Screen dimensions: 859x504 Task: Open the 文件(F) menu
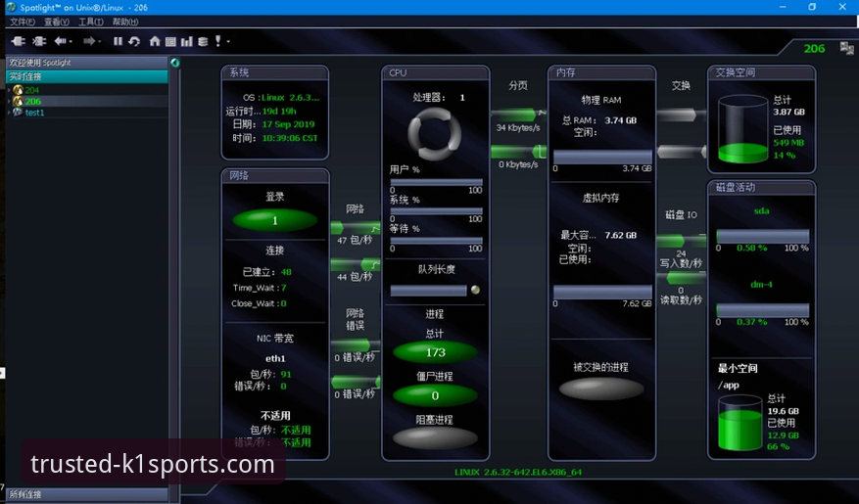click(23, 22)
